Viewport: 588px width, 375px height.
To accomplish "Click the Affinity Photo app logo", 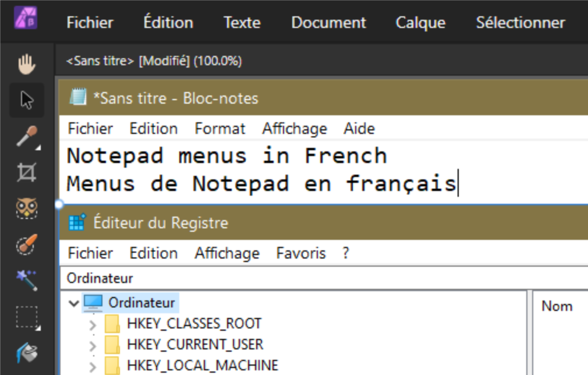I will 26,17.
